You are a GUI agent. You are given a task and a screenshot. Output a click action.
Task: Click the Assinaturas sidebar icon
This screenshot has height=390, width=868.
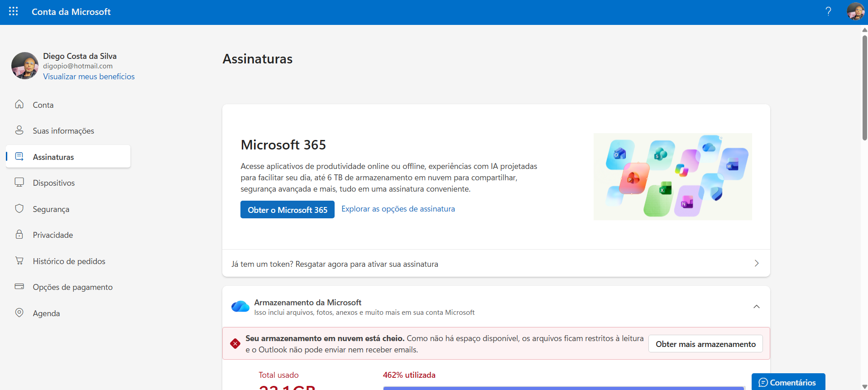pos(19,157)
